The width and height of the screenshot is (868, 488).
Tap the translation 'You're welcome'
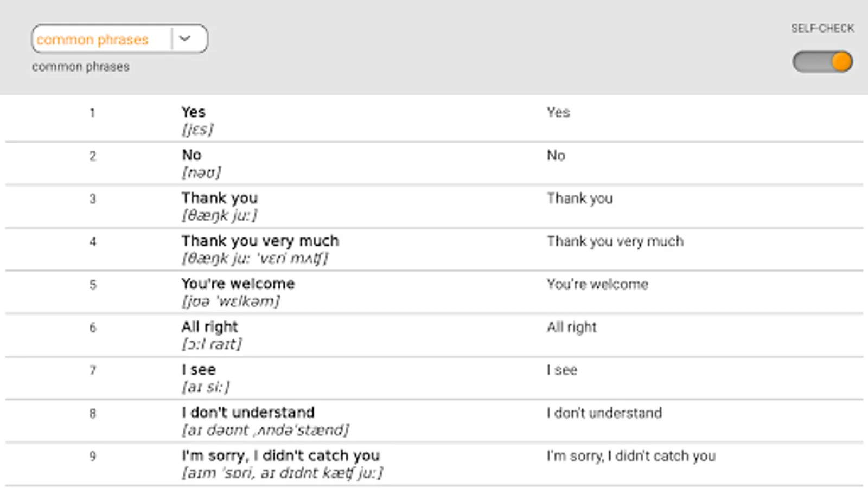[x=597, y=284]
